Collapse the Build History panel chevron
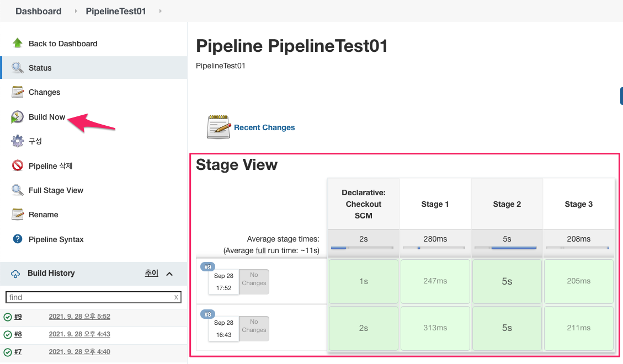Screen dimensions: 623x364 pyautogui.click(x=169, y=274)
